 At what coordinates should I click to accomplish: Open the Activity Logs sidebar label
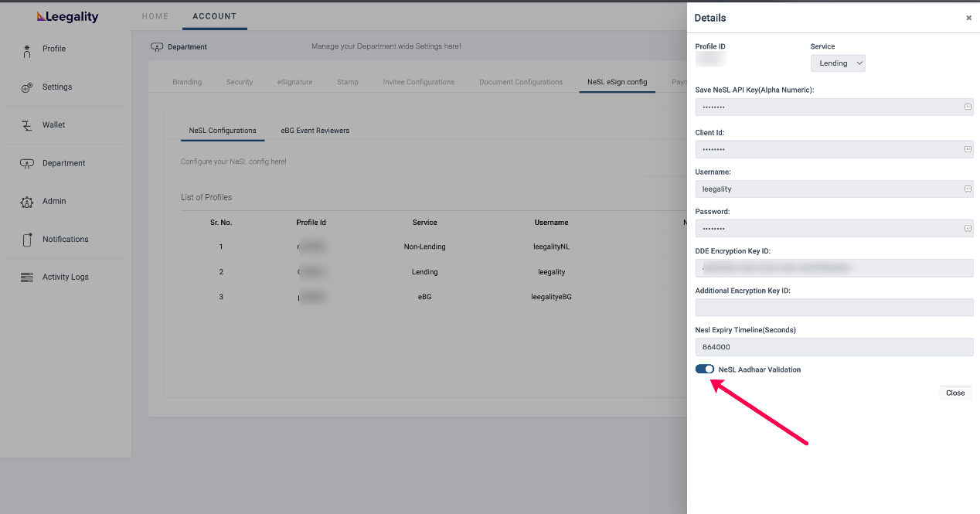(66, 277)
